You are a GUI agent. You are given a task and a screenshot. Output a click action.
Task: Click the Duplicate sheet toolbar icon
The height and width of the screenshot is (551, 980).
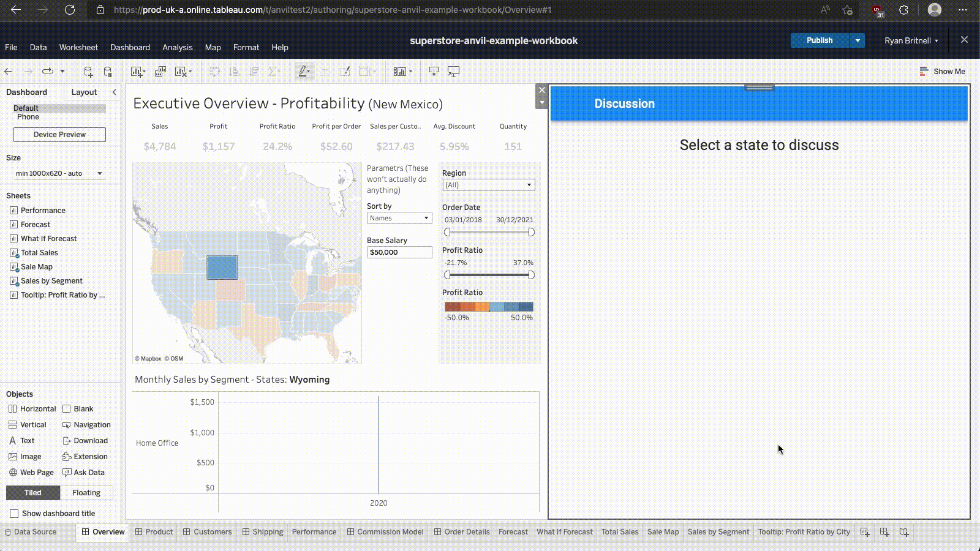tap(160, 72)
